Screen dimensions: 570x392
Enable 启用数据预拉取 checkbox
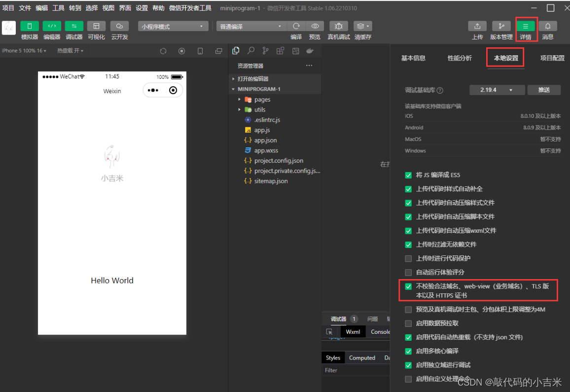pos(408,323)
